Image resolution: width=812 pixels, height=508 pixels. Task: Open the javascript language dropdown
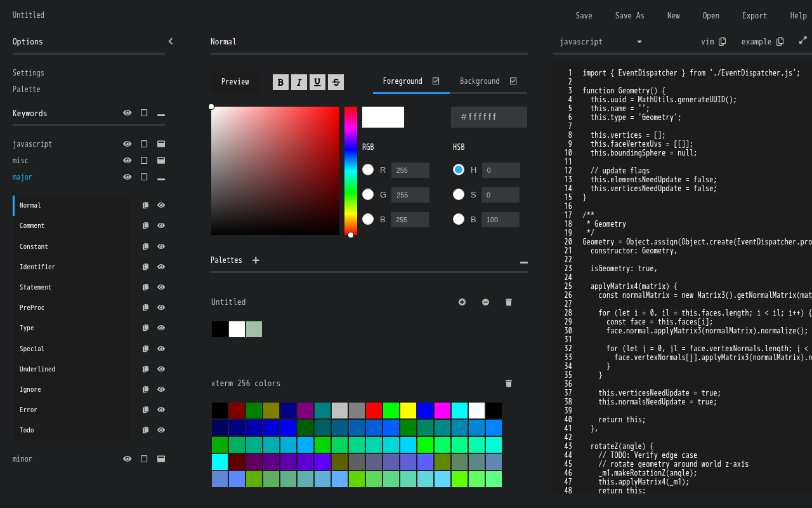(x=600, y=42)
